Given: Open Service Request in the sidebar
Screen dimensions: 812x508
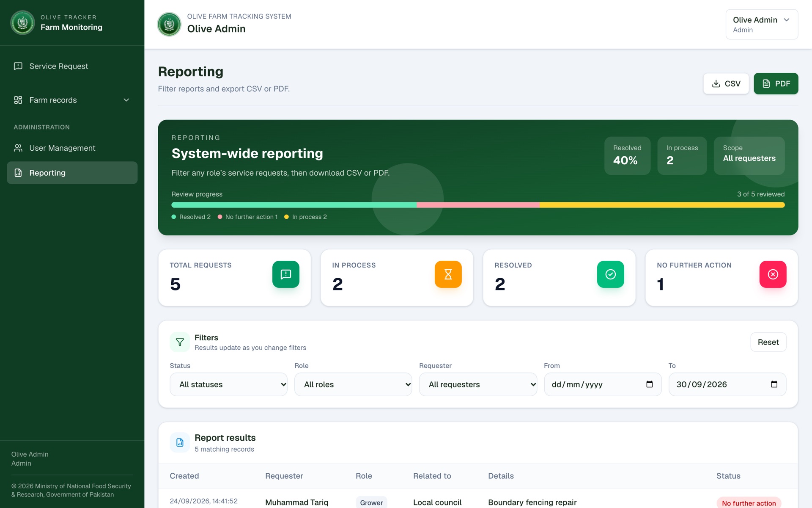Looking at the screenshot, I should 72,66.
